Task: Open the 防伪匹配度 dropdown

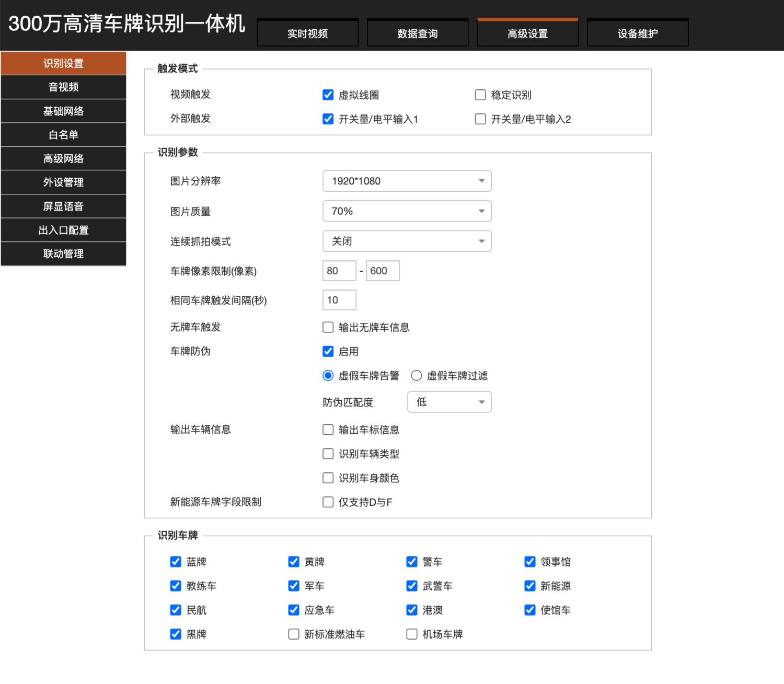Action: pyautogui.click(x=449, y=402)
